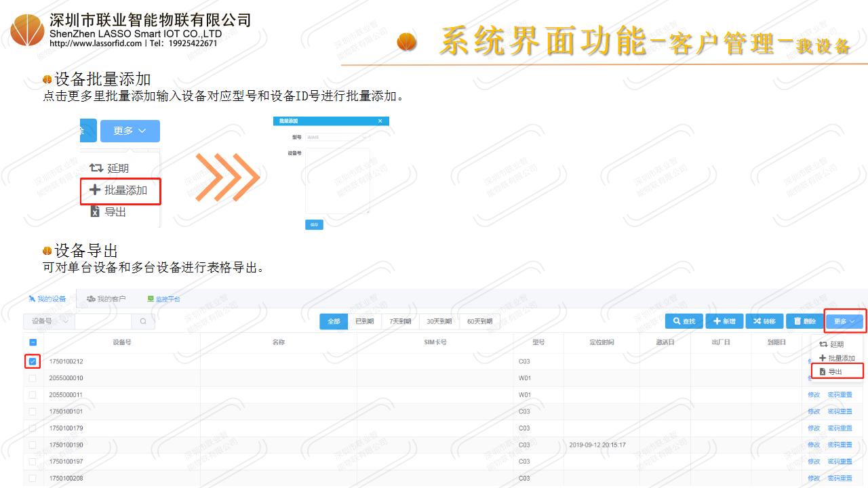This screenshot has height=488, width=868.
Task: Click the search magnifier icon beside device number field
Action: [x=143, y=321]
